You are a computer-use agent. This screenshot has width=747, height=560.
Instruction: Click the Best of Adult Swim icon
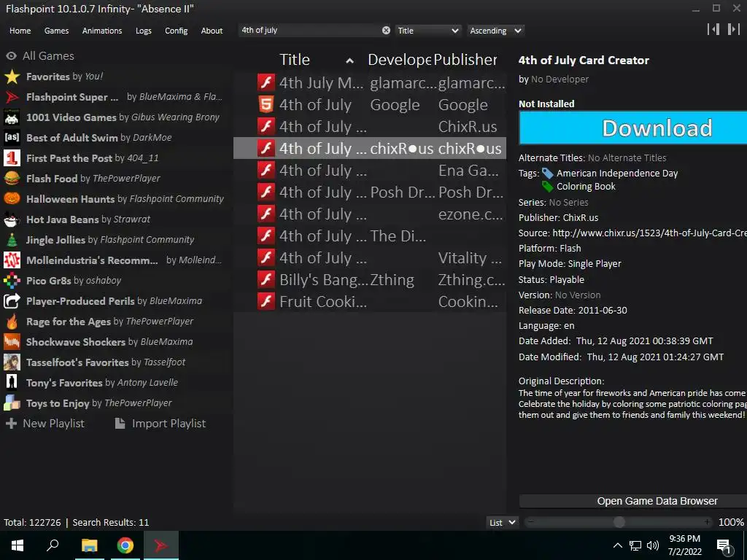[12, 138]
